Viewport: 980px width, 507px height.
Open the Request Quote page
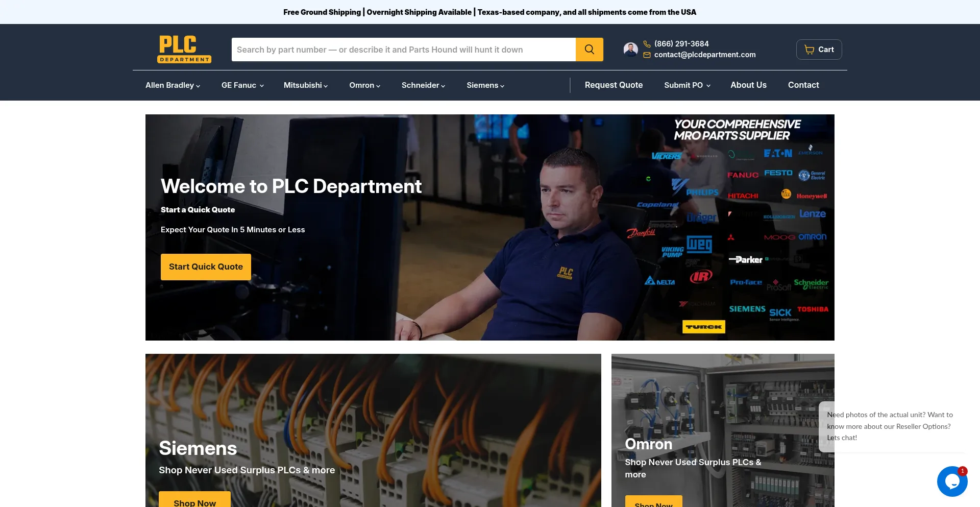pyautogui.click(x=614, y=85)
